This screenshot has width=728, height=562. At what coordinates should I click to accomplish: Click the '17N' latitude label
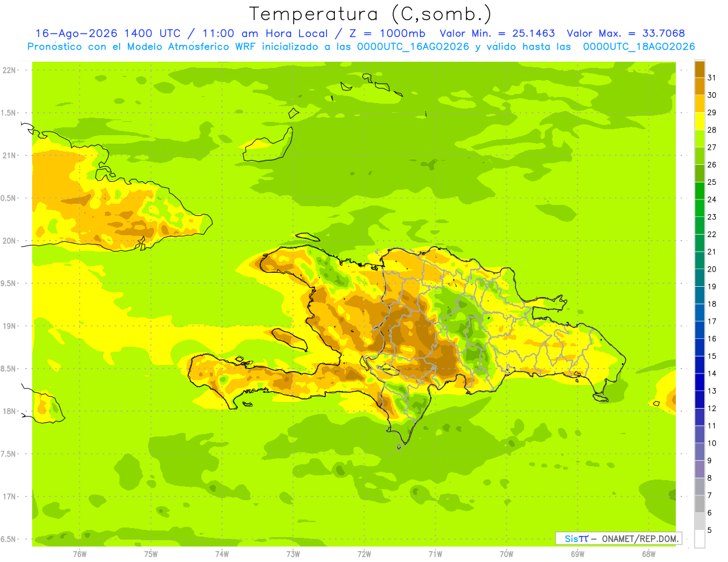tap(9, 497)
